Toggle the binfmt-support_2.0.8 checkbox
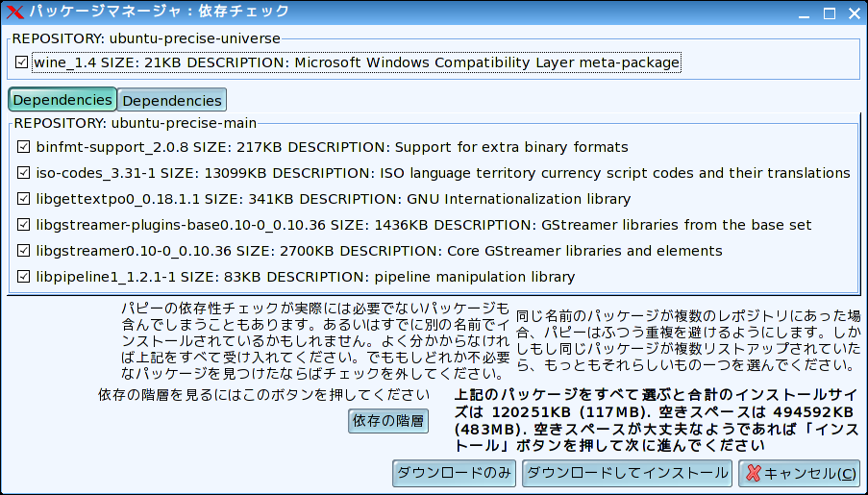 pos(23,147)
